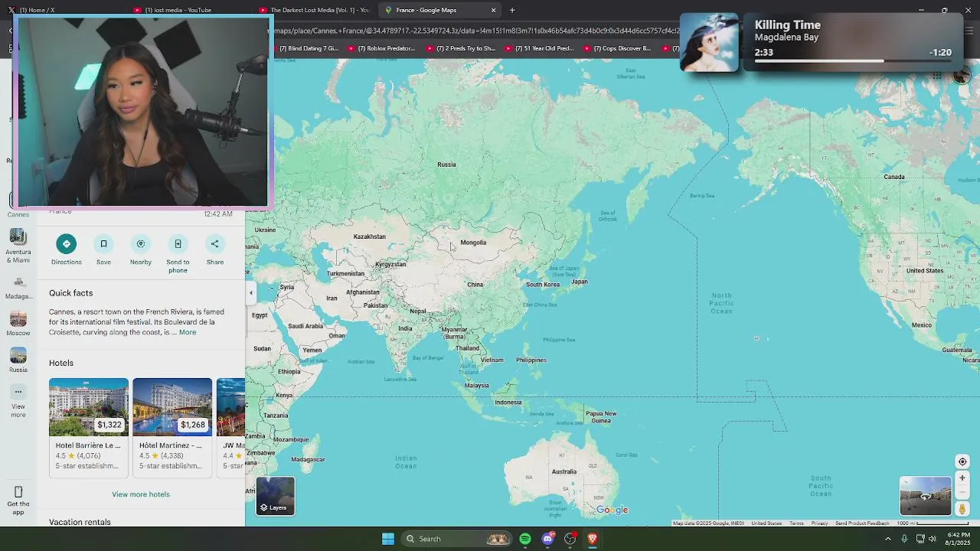Open Hôtel Martinez hotel card
Image resolution: width=980 pixels, height=551 pixels.
[172, 428]
